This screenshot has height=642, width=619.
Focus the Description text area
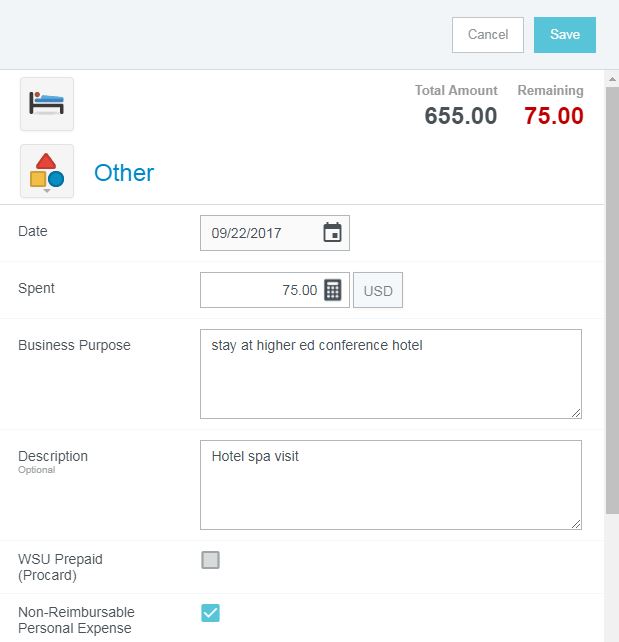click(390, 484)
